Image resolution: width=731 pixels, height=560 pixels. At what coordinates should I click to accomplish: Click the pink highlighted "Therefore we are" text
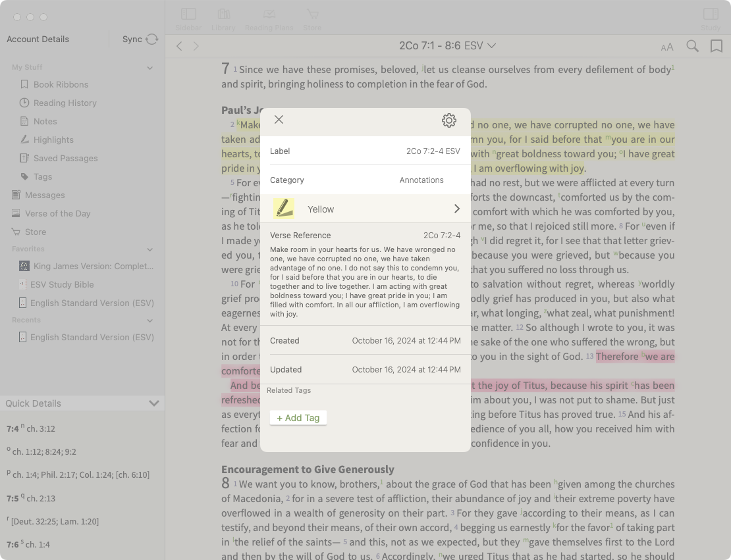(635, 357)
